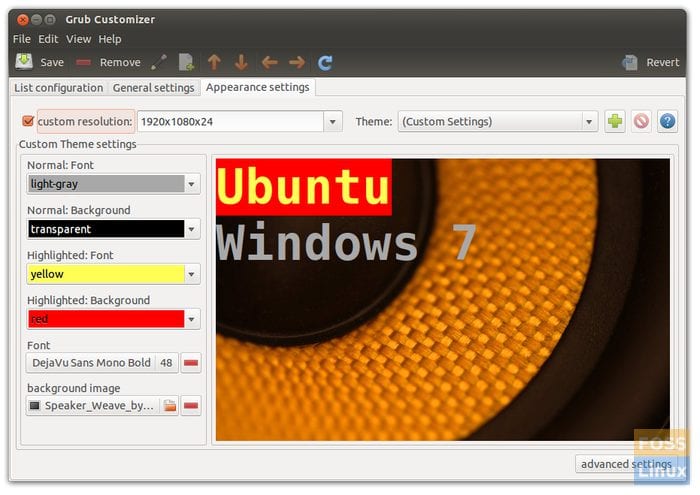The width and height of the screenshot is (700, 495).
Task: Close the Grub Customizer window
Action: tap(22, 20)
